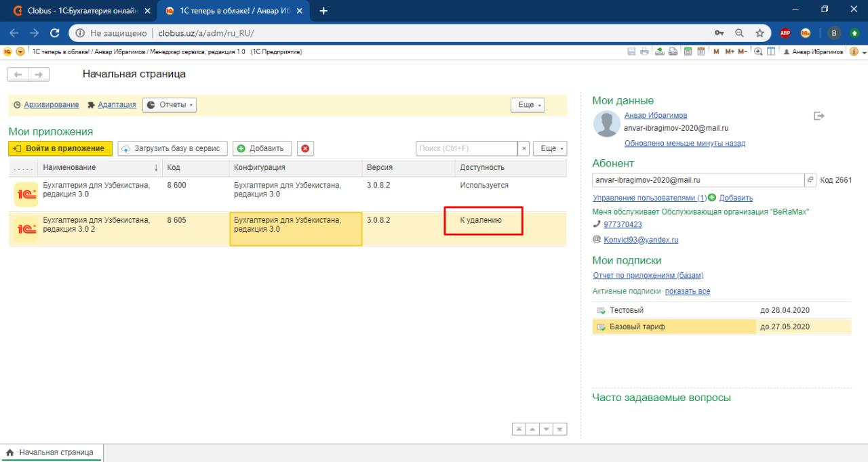Jump to first row with list navigation button

click(x=519, y=430)
